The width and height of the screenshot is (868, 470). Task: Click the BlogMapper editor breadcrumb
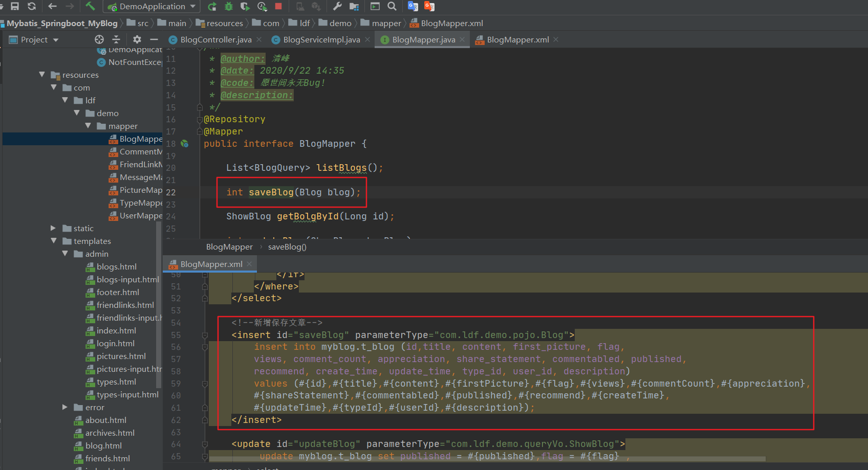(229, 247)
